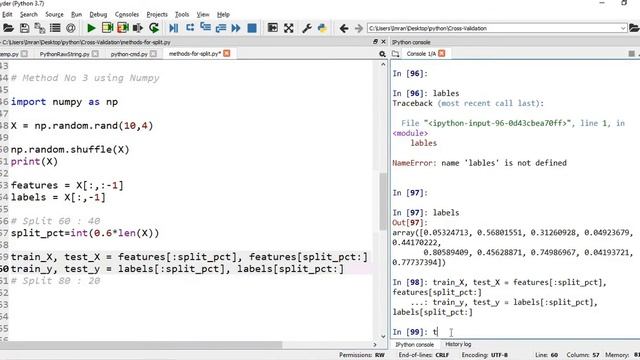Stop the console kernel with gray square
The image size is (640, 360).
coord(631,53)
